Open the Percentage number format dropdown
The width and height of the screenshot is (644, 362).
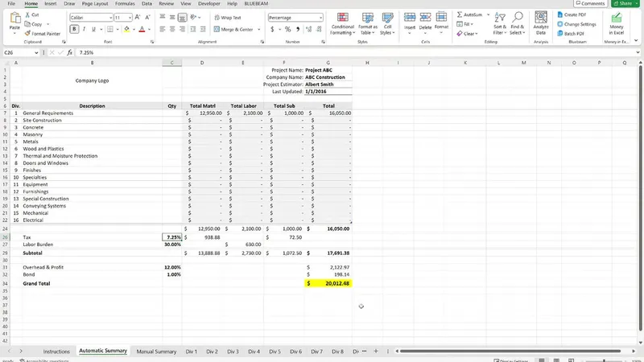[320, 18]
